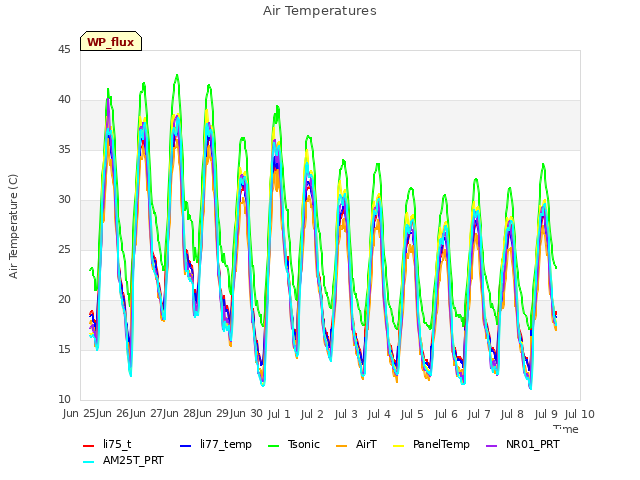
Task: Click the cyan AM25T_PRT legend swatch
Action: (x=89, y=462)
